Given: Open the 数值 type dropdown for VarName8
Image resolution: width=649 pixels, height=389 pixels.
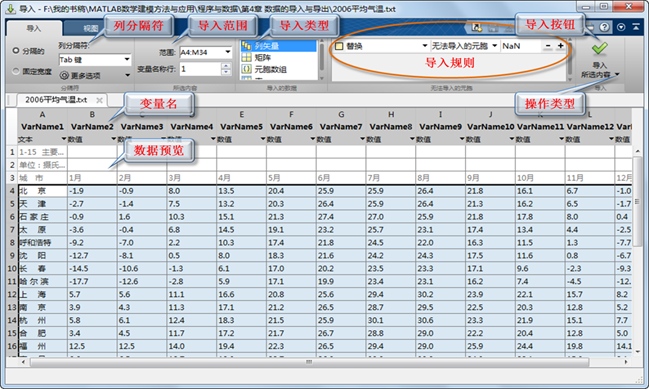Looking at the screenshot, I should tap(412, 139).
